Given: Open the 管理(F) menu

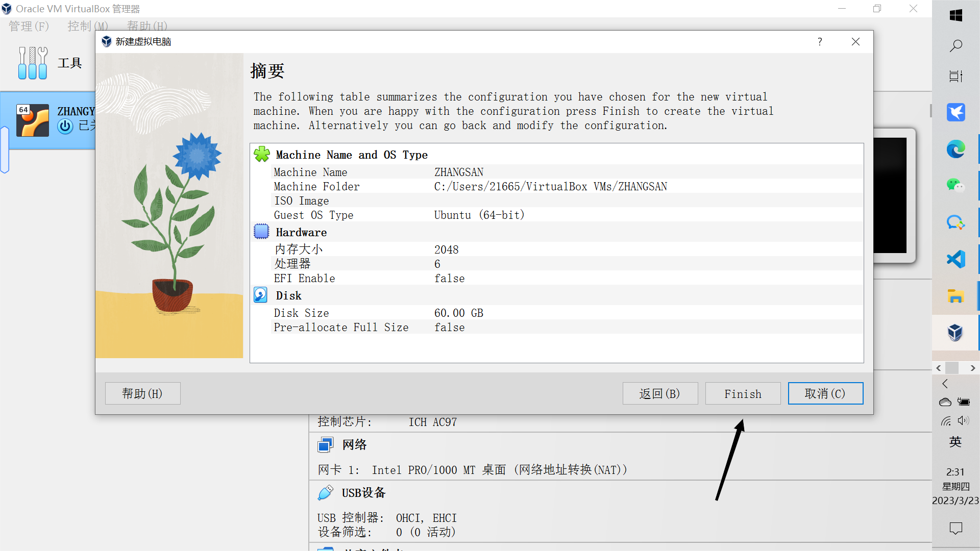Looking at the screenshot, I should tap(29, 26).
